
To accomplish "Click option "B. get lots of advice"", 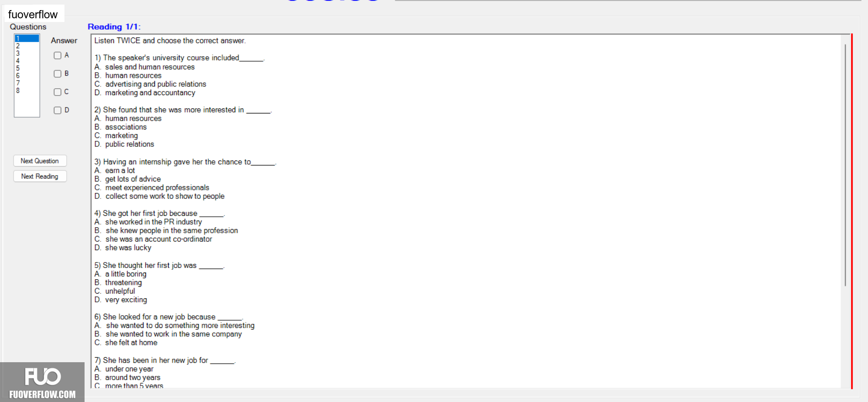I will (128, 179).
